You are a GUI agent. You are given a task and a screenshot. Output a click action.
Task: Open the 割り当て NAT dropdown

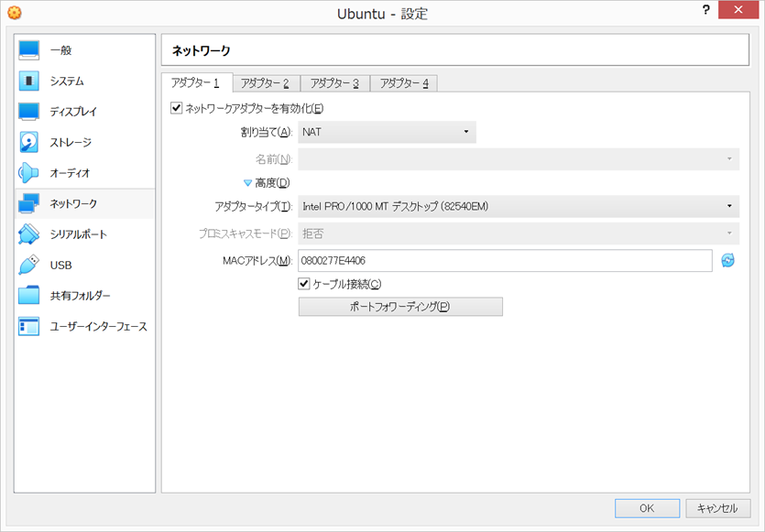pos(387,132)
